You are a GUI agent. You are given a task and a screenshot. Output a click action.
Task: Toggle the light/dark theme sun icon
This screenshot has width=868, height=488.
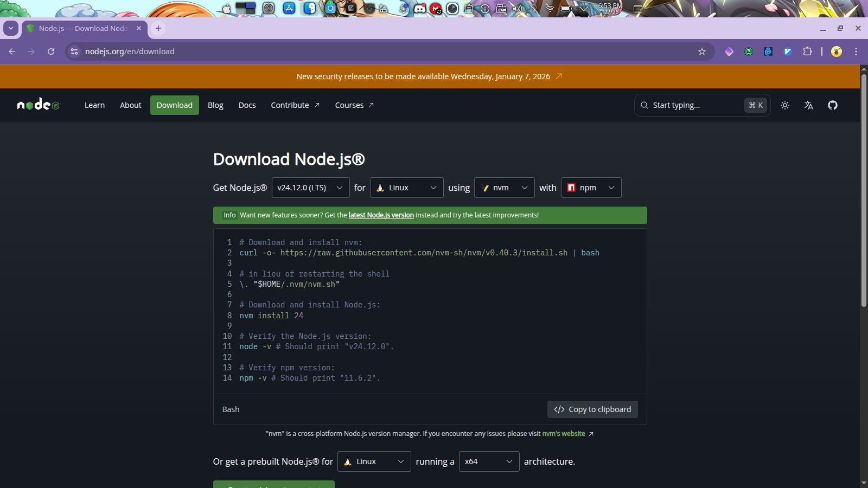(x=784, y=105)
